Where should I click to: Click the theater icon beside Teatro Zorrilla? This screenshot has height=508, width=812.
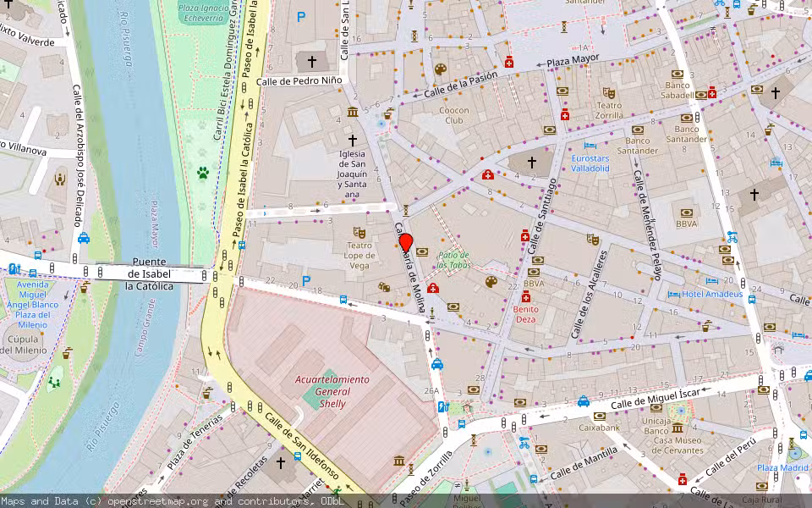[609, 93]
